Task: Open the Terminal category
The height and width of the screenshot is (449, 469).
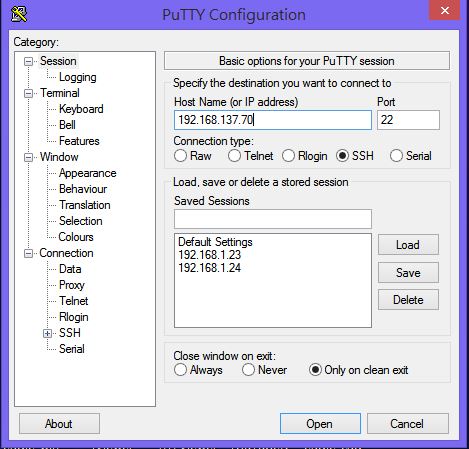Action: coord(60,93)
